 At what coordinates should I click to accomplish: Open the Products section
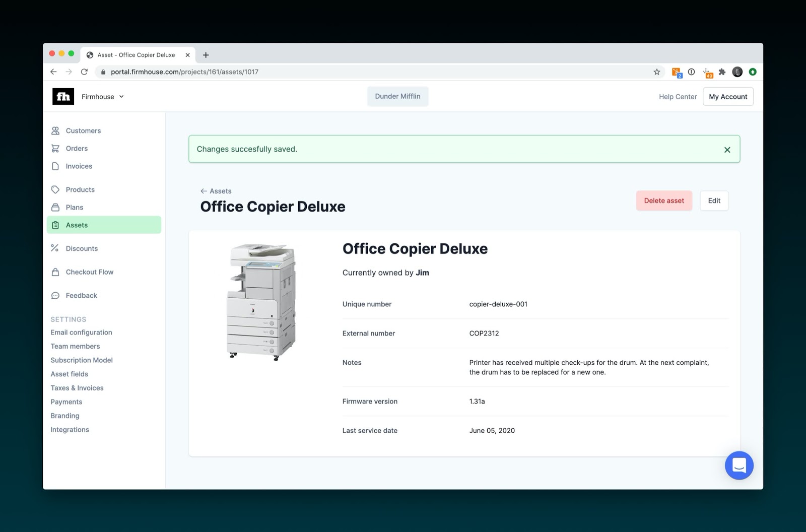pyautogui.click(x=80, y=189)
